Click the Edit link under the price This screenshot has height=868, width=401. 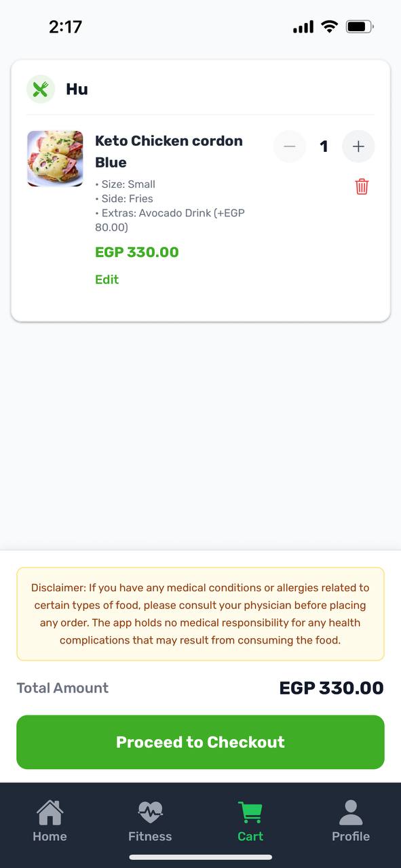pyautogui.click(x=107, y=279)
